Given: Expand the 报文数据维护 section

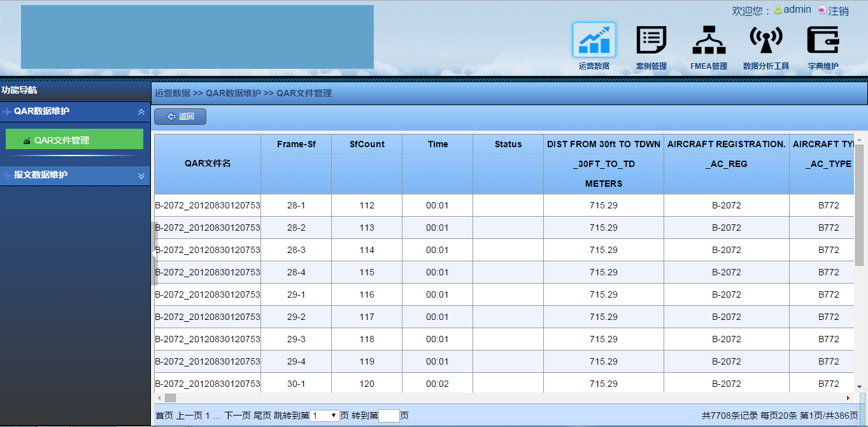Looking at the screenshot, I should tap(141, 176).
